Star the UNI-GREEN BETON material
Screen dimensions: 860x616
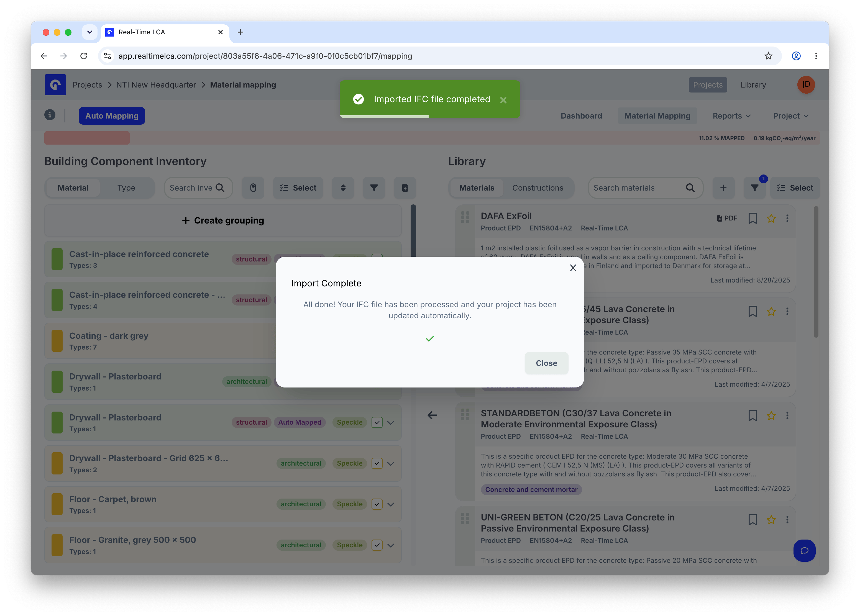771,520
